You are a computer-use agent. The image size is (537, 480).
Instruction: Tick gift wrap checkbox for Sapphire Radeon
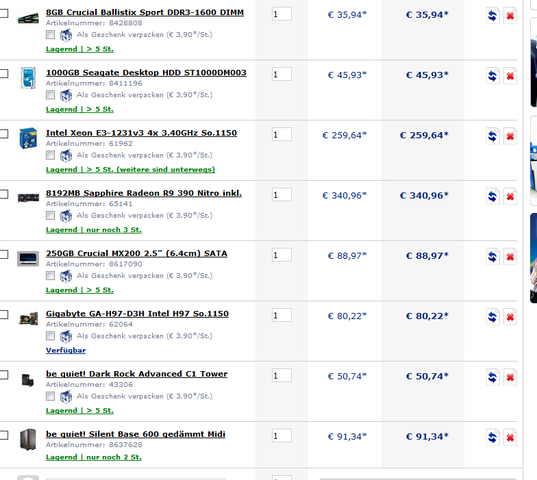[50, 215]
